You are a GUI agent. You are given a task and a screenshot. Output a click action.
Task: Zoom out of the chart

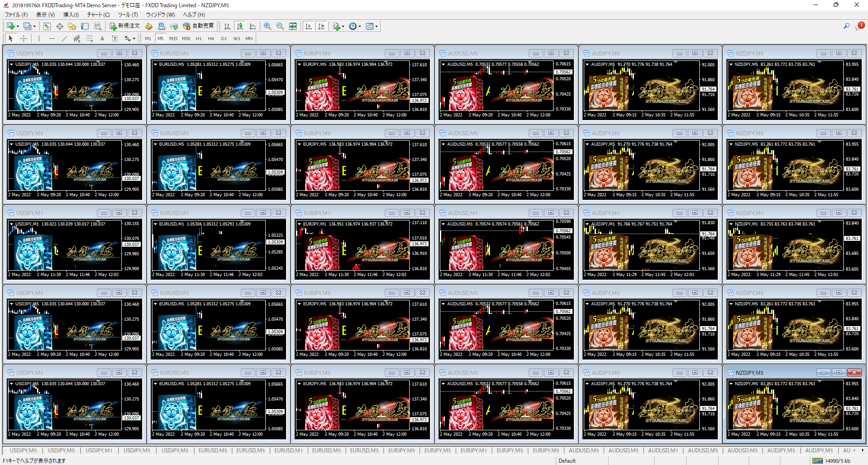280,26
